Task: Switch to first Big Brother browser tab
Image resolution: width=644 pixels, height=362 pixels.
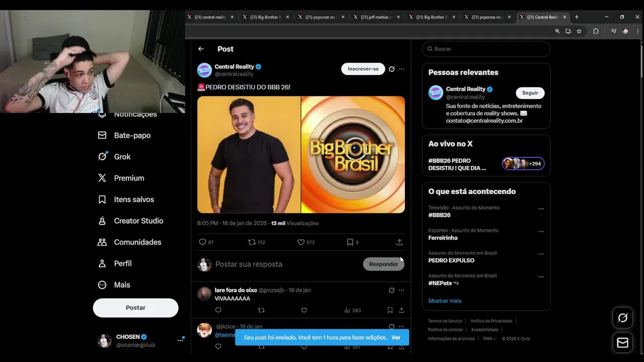Action: click(x=265, y=17)
